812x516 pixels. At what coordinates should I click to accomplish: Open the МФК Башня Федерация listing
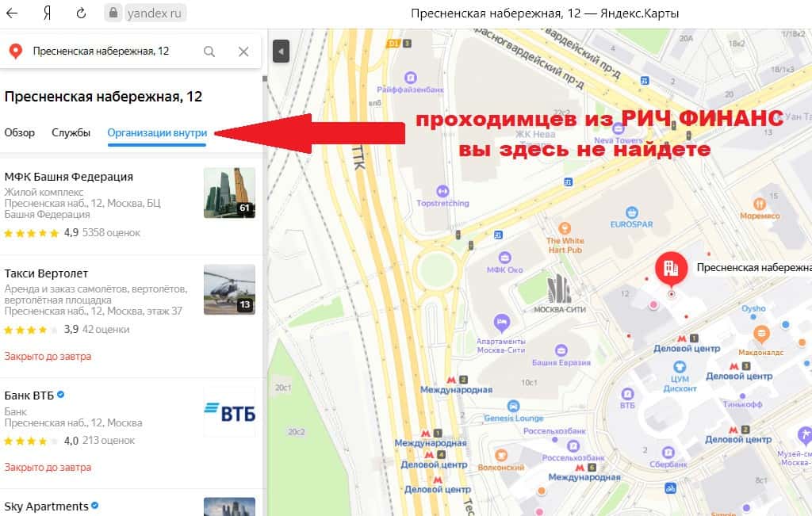69,177
